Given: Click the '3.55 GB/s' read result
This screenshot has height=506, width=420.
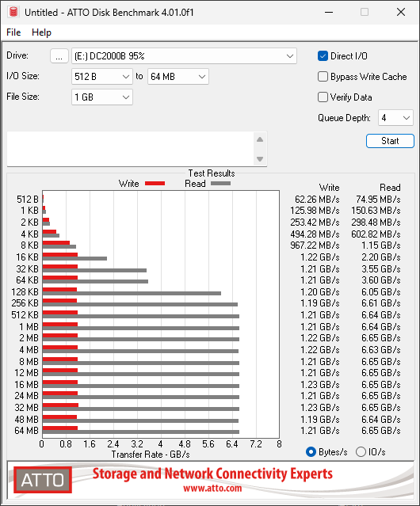Looking at the screenshot, I should [x=381, y=268].
